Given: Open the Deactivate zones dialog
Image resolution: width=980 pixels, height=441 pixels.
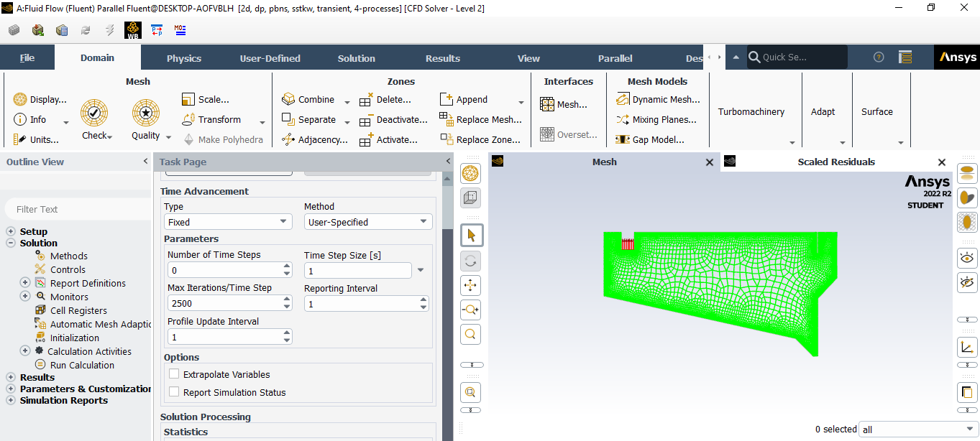Looking at the screenshot, I should 393,119.
